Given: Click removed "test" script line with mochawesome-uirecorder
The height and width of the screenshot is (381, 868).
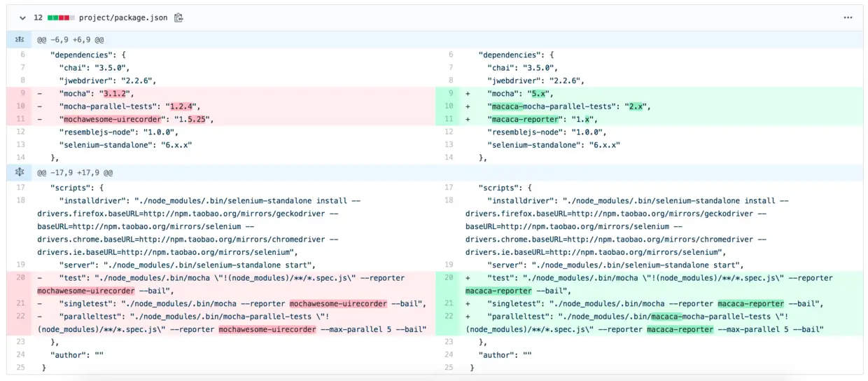Looking at the screenshot, I should (x=234, y=284).
